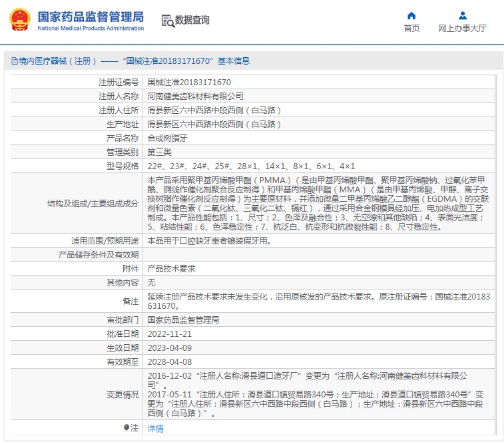
Task: Click the 注册人住所 address value
Action: coord(214,111)
